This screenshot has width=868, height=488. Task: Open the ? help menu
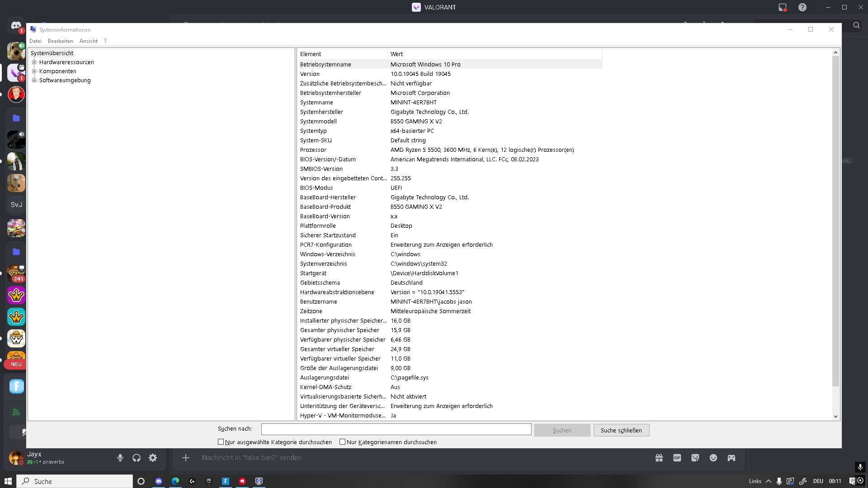(x=105, y=41)
